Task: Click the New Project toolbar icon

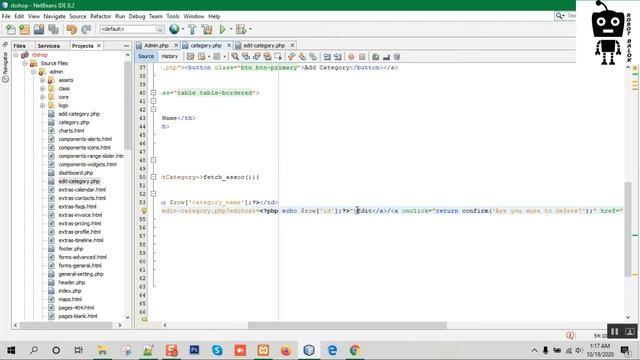Action: tap(24, 29)
